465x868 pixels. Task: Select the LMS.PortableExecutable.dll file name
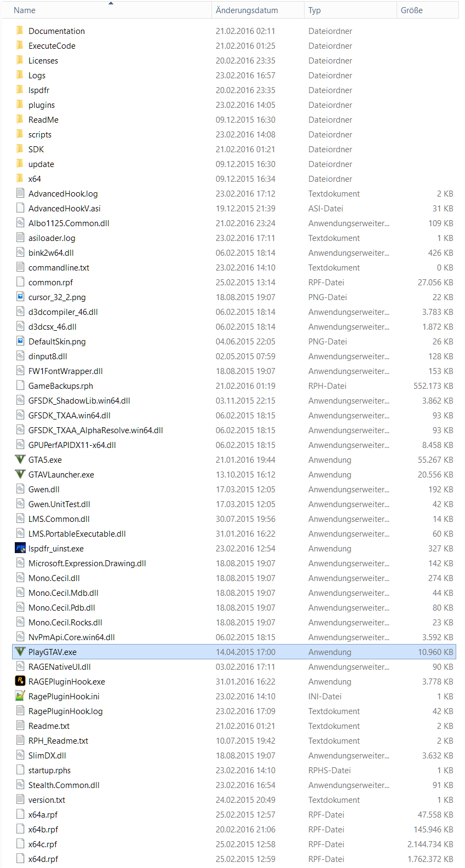[77, 534]
